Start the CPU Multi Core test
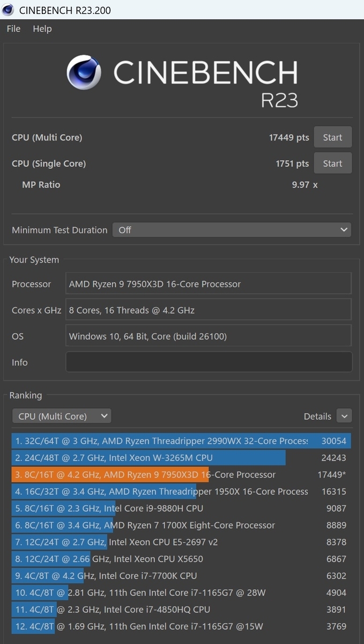Screen dimensions: 364x644 (x=332, y=137)
